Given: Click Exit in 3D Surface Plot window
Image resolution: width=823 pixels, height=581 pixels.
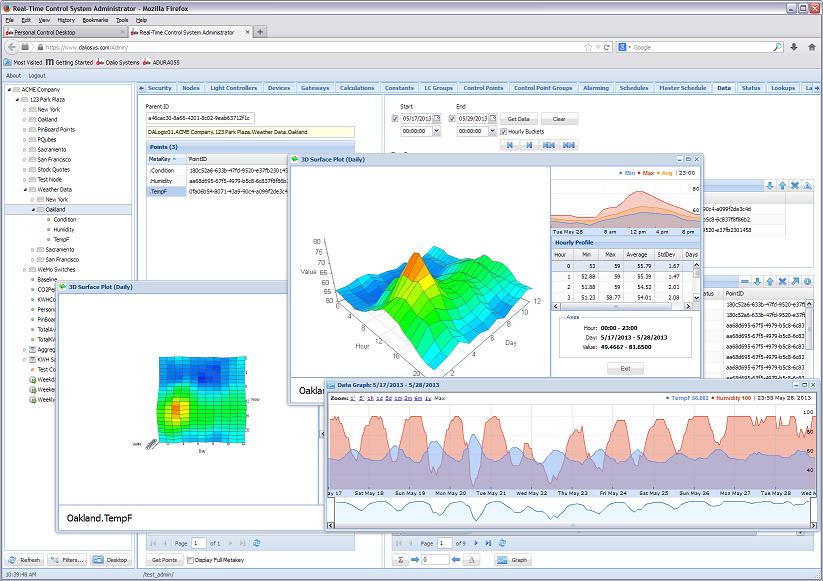Looking at the screenshot, I should coord(625,368).
